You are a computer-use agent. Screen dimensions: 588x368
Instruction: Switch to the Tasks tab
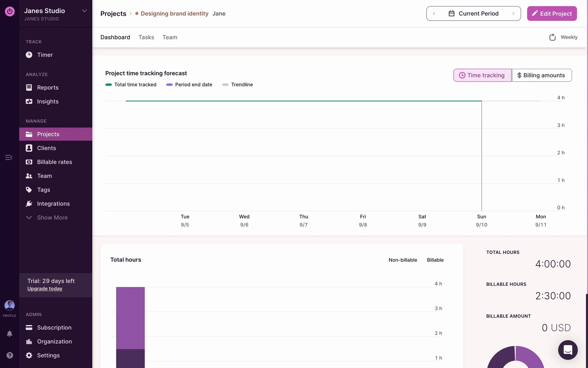point(146,37)
